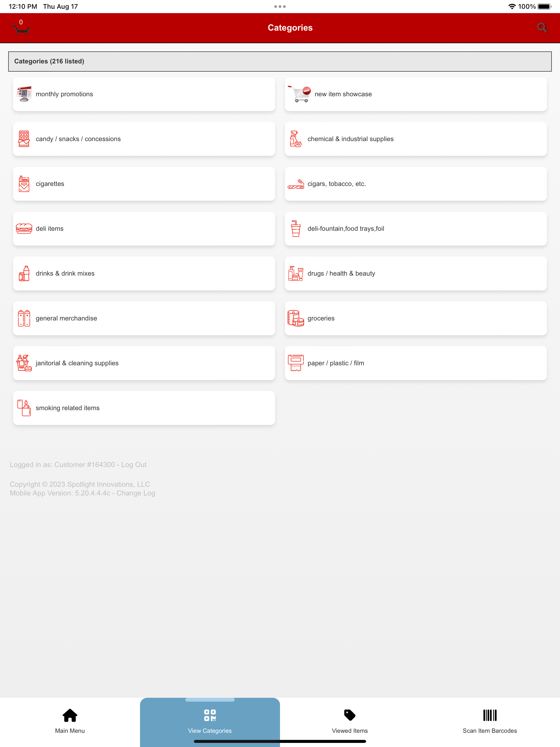This screenshot has width=560, height=747.
Task: Open janitorial & cleaning supplies category
Action: [x=144, y=363]
